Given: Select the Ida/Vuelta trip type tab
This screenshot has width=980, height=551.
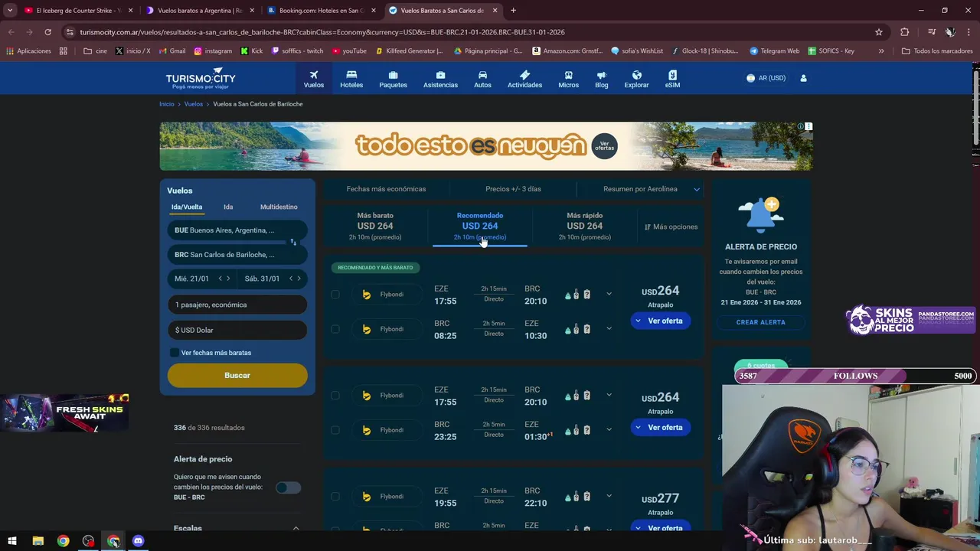Looking at the screenshot, I should (x=187, y=207).
